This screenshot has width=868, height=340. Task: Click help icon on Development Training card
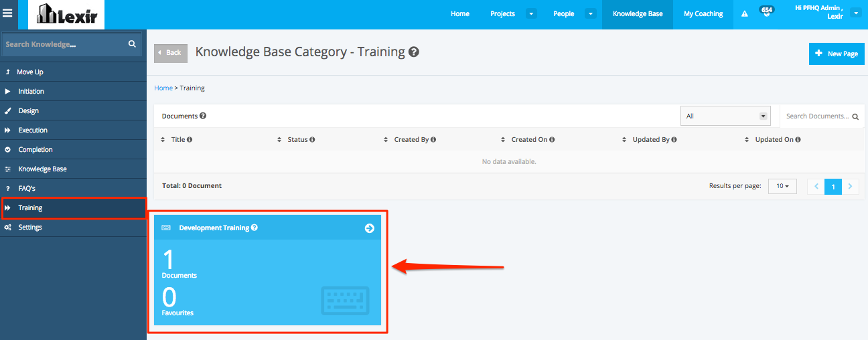coord(255,228)
